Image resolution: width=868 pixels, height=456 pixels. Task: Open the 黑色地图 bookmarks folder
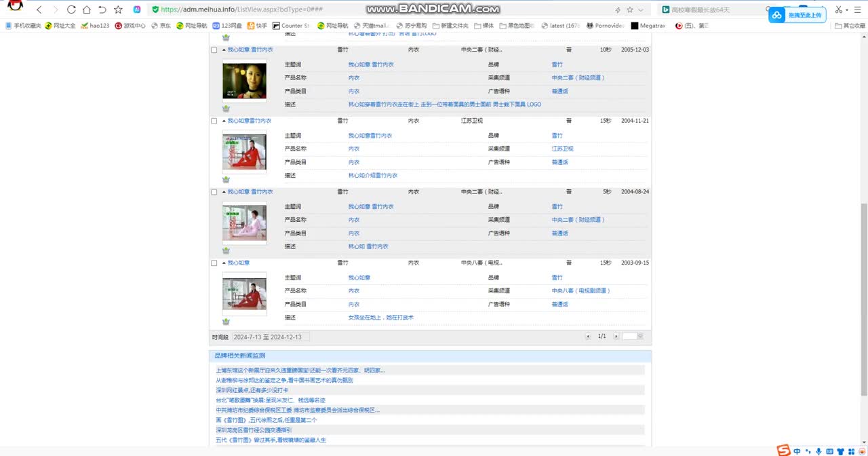point(517,26)
